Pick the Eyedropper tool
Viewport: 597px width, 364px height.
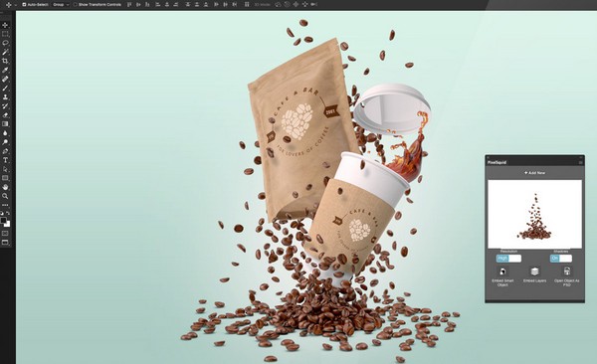5,70
